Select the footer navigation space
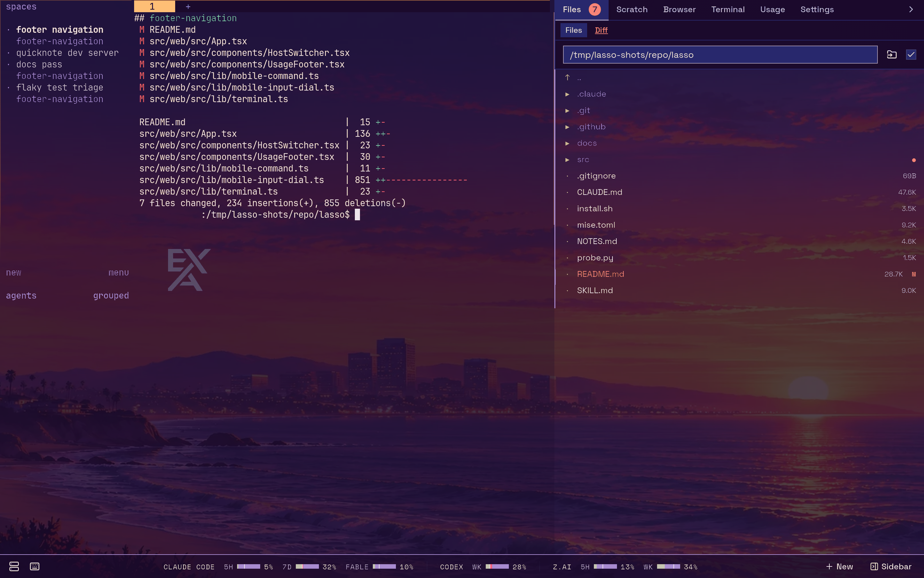 tap(60, 30)
